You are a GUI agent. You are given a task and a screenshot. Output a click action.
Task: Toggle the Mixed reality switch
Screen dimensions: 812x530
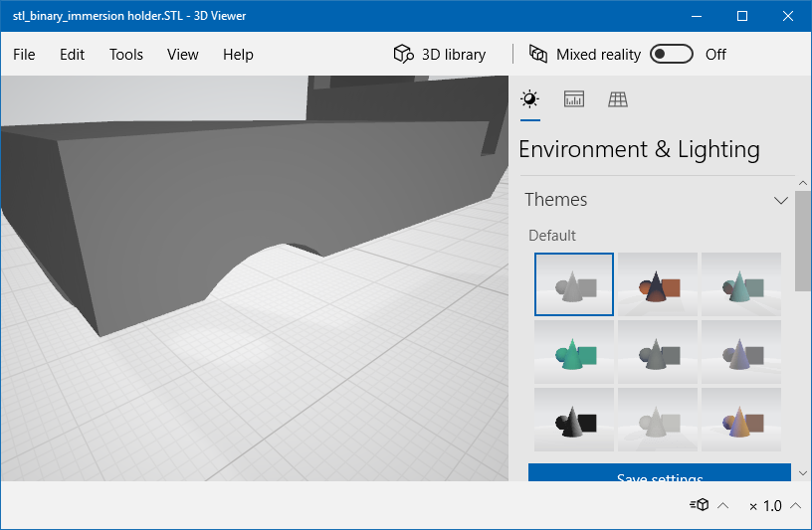[672, 55]
